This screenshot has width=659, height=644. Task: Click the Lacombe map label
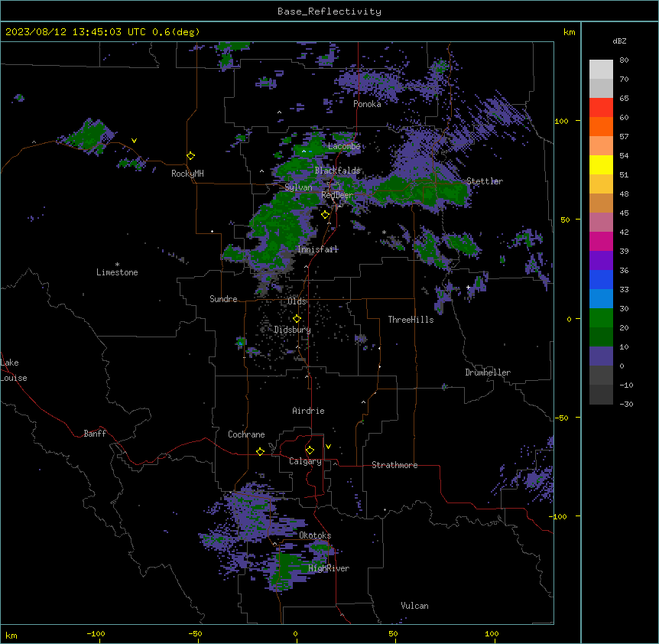344,146
